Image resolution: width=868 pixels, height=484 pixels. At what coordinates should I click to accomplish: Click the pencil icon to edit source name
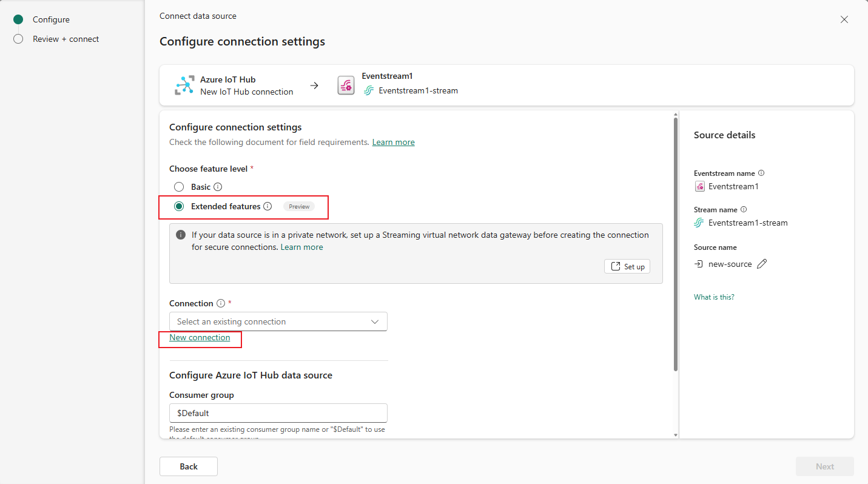coord(762,264)
